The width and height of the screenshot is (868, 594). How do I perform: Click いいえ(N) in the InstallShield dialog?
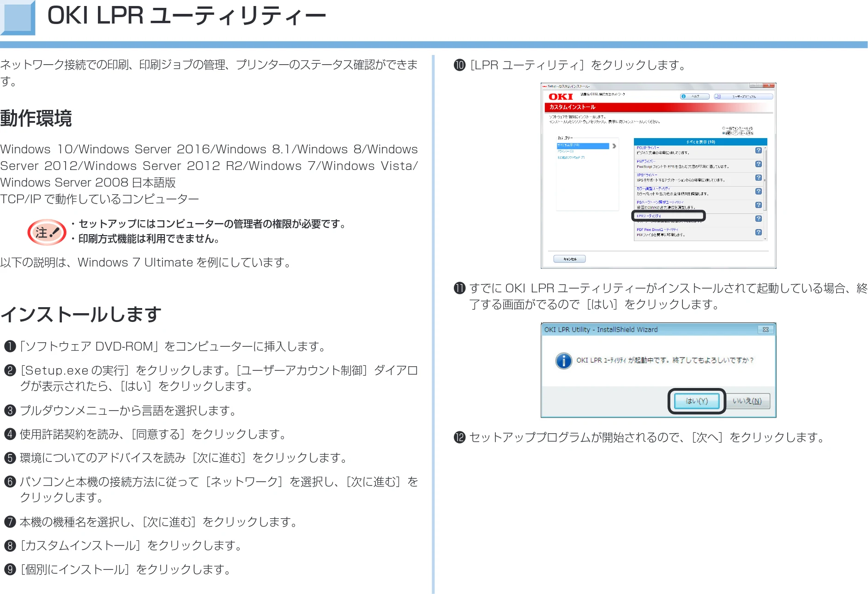coord(747,401)
